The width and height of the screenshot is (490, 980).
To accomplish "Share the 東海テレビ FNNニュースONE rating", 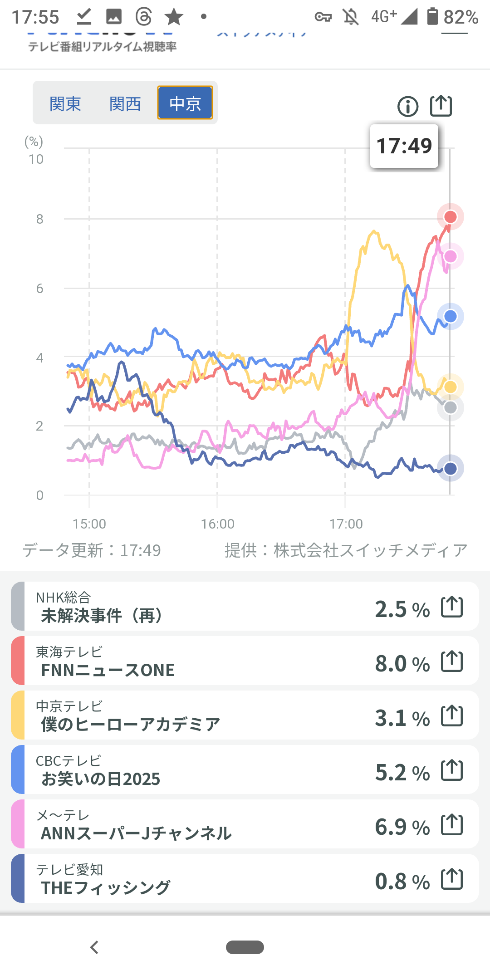I will (452, 661).
